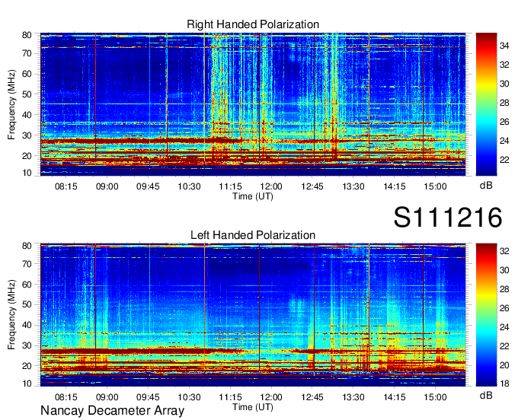Click the right-handed polarization color bar
This screenshot has height=420, width=518.
(486, 104)
